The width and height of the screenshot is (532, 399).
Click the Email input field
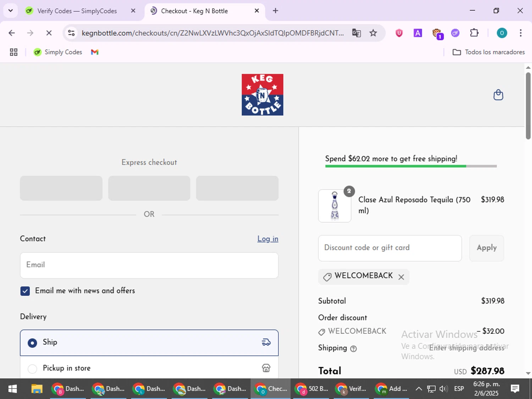point(149,265)
